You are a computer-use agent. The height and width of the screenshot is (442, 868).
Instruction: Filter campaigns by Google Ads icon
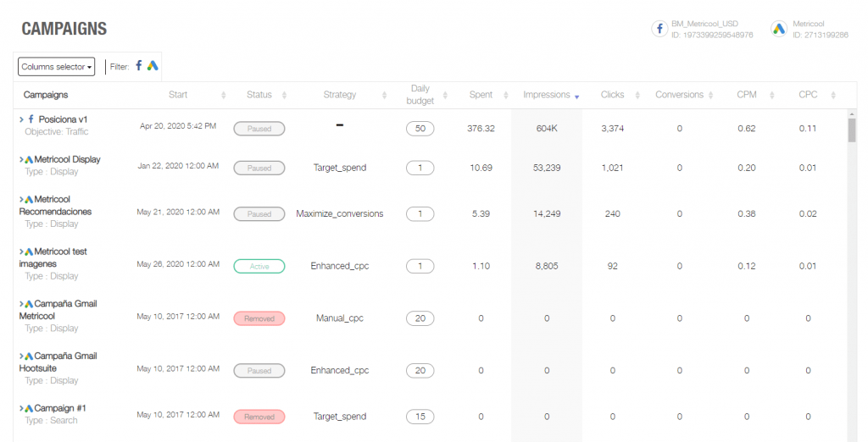click(153, 65)
